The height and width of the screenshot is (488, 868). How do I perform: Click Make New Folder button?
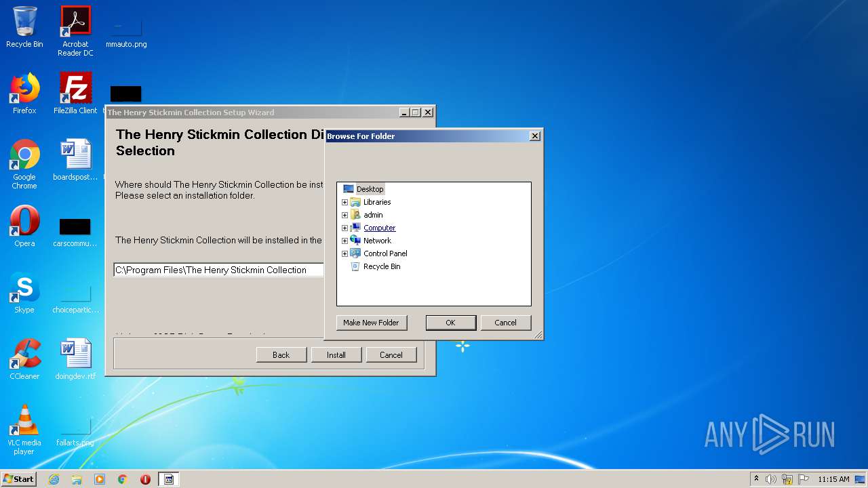(x=371, y=323)
